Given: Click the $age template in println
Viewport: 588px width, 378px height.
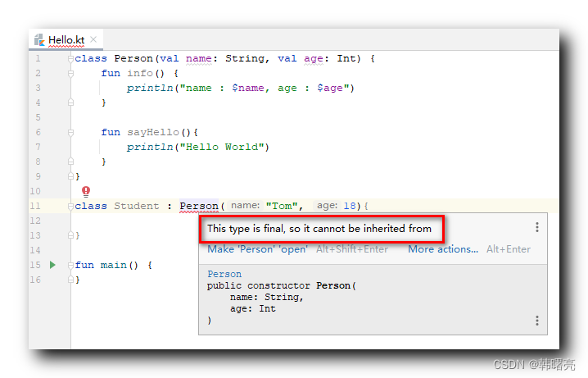Looking at the screenshot, I should click(330, 88).
